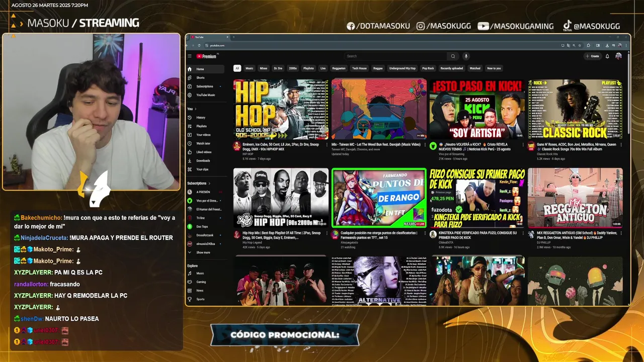Select the Recently uploaded filter chip

452,68
